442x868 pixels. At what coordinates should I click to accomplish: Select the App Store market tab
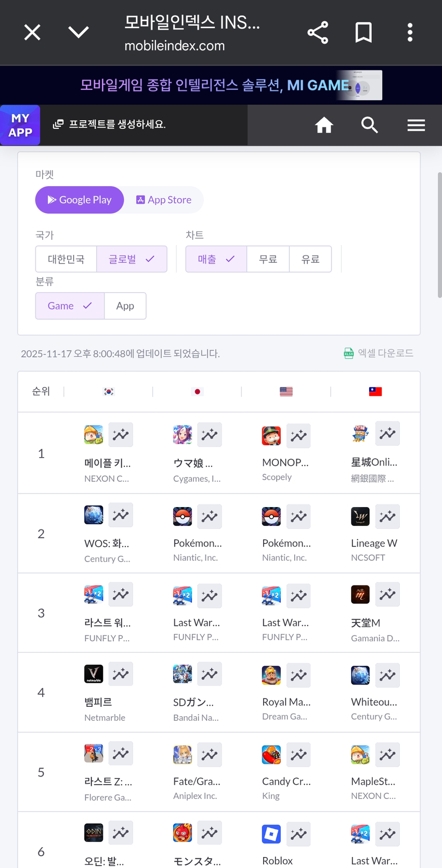pyautogui.click(x=164, y=200)
